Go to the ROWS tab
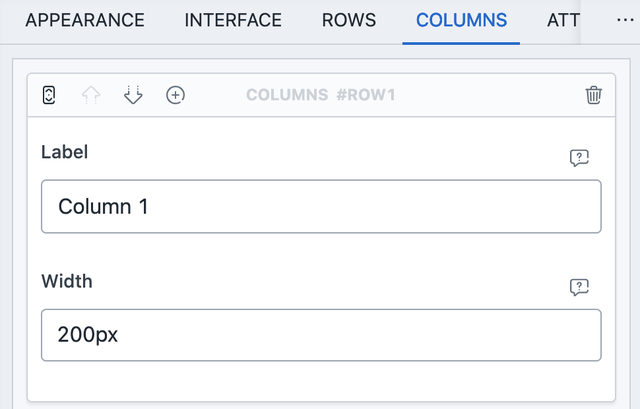The height and width of the screenshot is (409, 640). click(349, 20)
